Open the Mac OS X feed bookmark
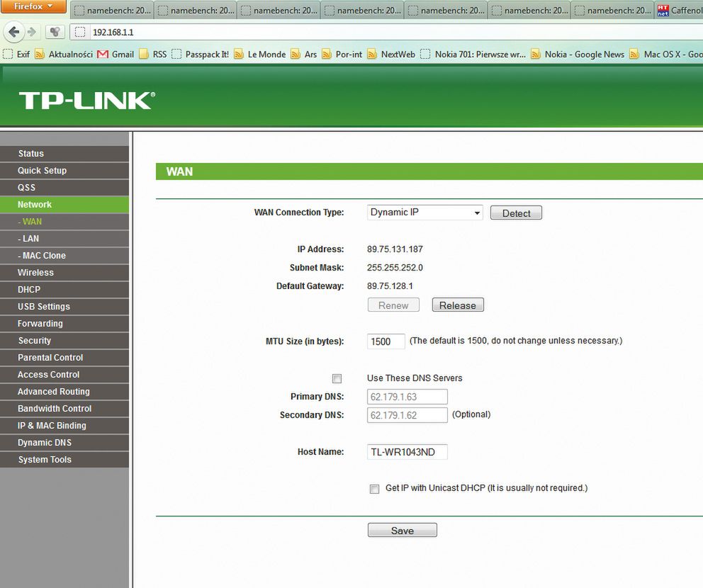Screen dimensions: 703x588 point(665,55)
